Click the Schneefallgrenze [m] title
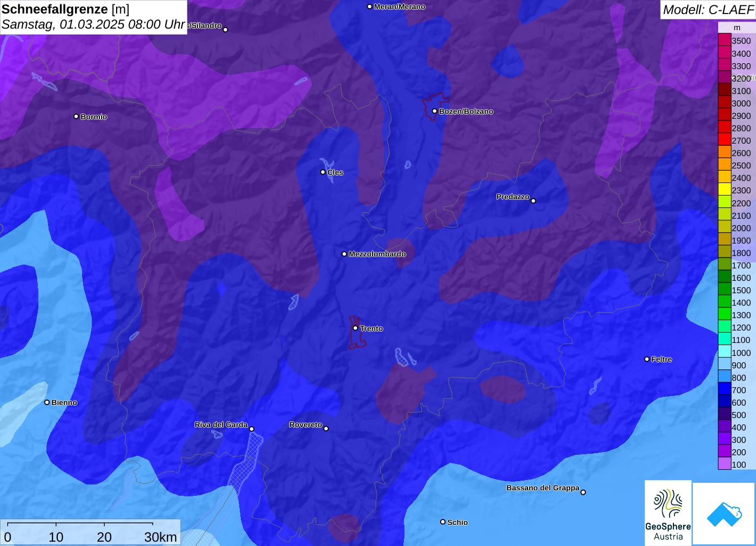756x546 pixels. click(x=65, y=9)
